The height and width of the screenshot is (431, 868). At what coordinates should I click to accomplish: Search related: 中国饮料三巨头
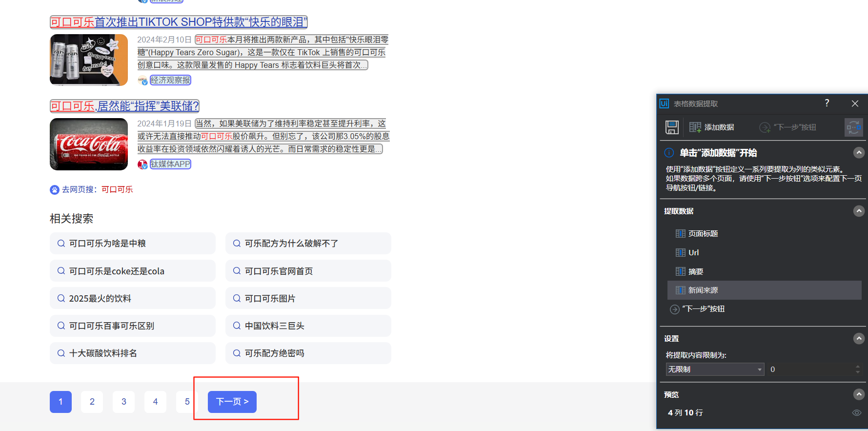pyautogui.click(x=308, y=326)
